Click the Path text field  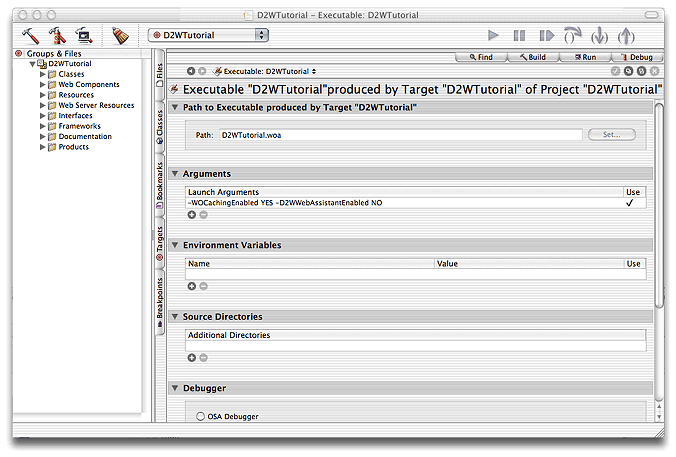(x=399, y=134)
